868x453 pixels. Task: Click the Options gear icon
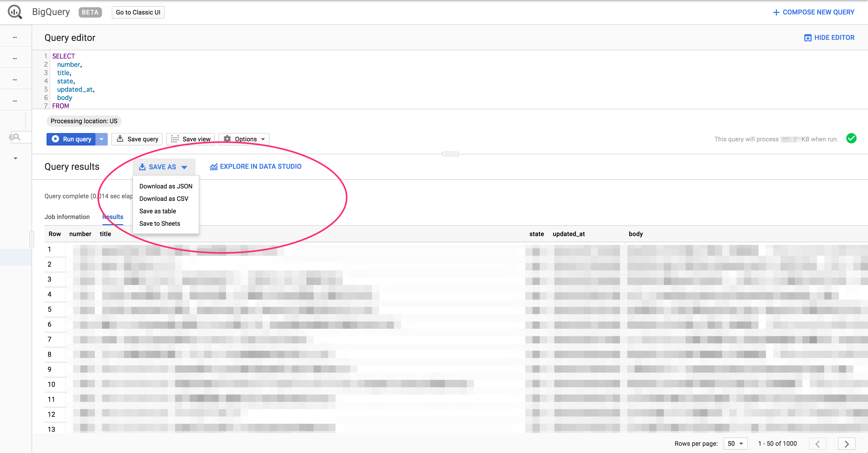(227, 139)
